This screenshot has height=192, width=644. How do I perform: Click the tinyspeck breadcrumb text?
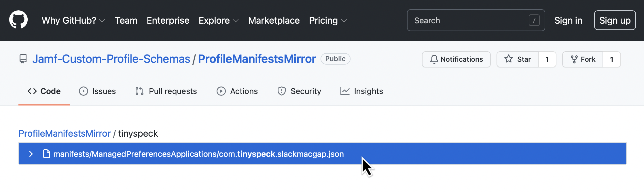pos(138,133)
